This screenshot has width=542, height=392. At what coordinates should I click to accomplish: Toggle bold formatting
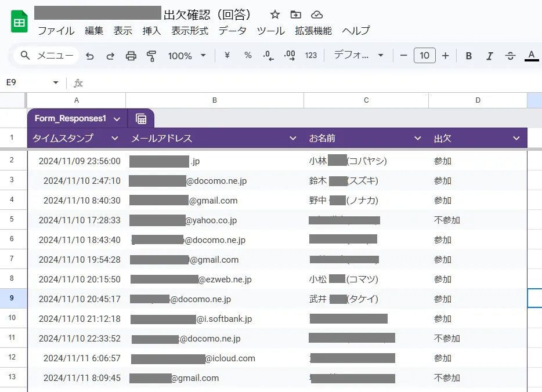pyautogui.click(x=469, y=56)
